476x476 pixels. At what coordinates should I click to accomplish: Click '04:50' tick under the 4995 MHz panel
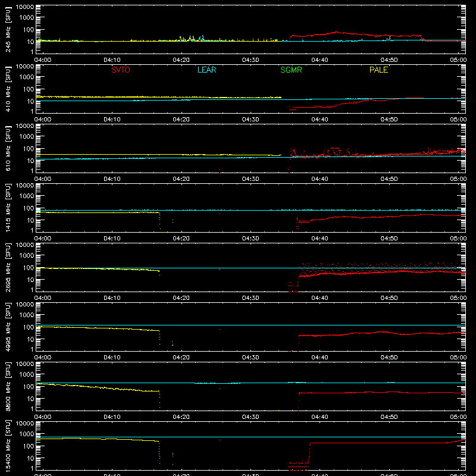[x=389, y=358]
